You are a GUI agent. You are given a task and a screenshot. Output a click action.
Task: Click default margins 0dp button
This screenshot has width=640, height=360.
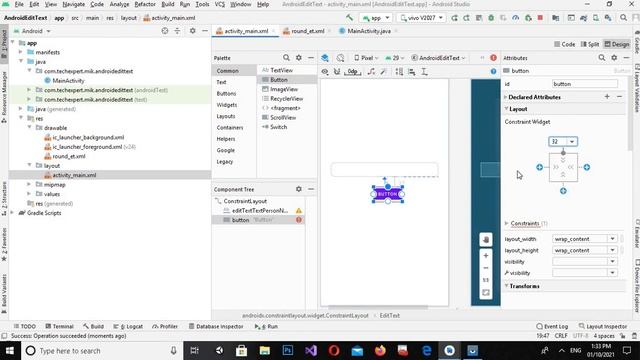pyautogui.click(x=352, y=72)
